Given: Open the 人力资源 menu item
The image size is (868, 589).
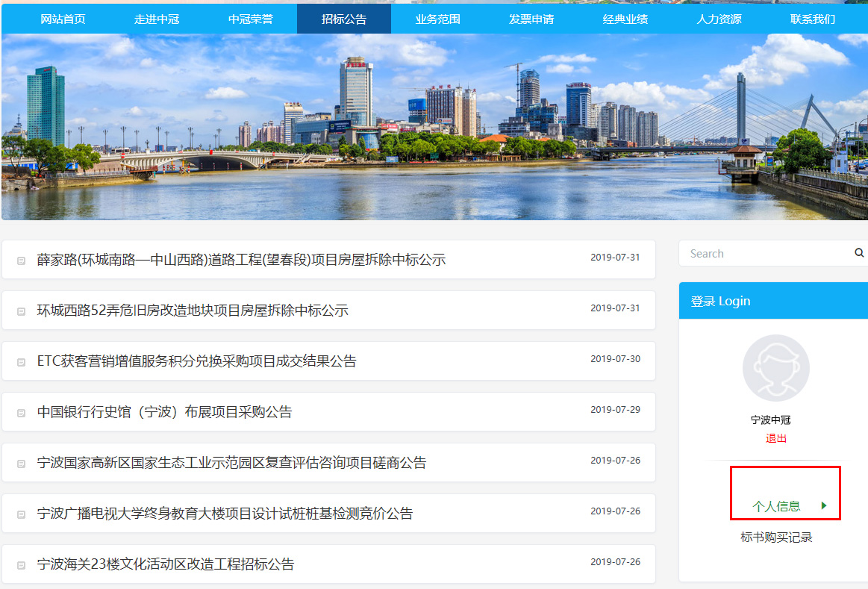Looking at the screenshot, I should [x=719, y=19].
